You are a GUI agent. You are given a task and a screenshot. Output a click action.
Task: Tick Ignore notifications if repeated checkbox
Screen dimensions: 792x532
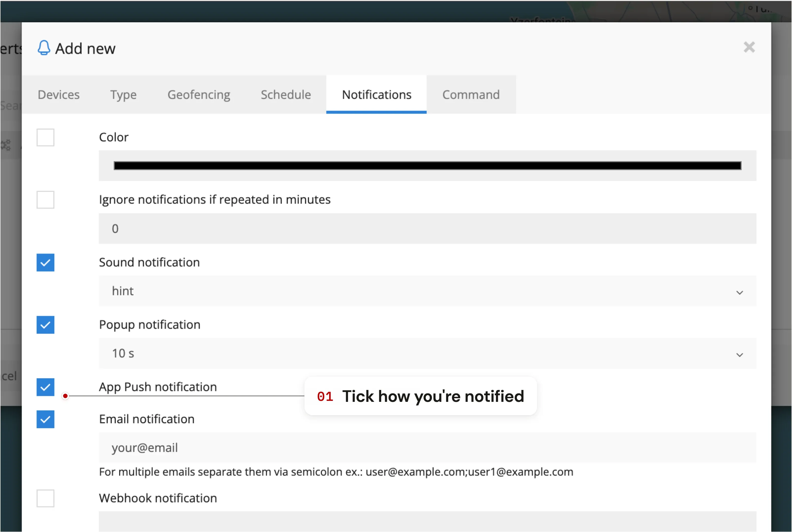46,200
